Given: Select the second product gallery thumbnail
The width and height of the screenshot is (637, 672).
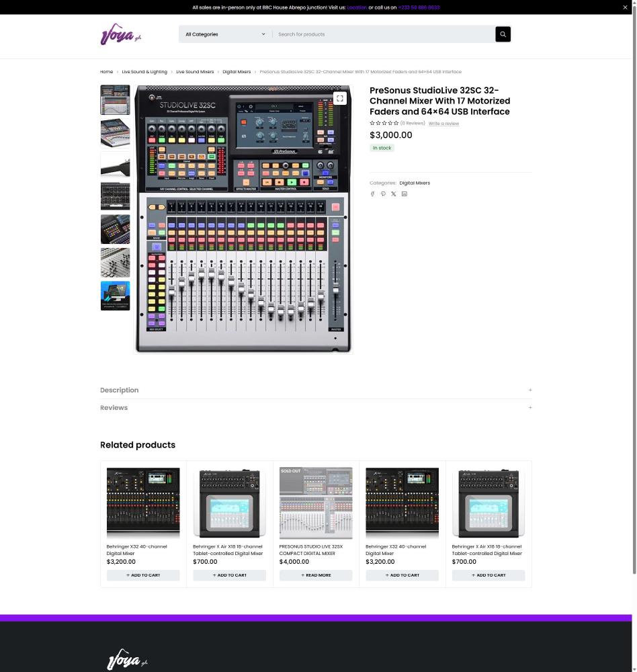Looking at the screenshot, I should 115,132.
